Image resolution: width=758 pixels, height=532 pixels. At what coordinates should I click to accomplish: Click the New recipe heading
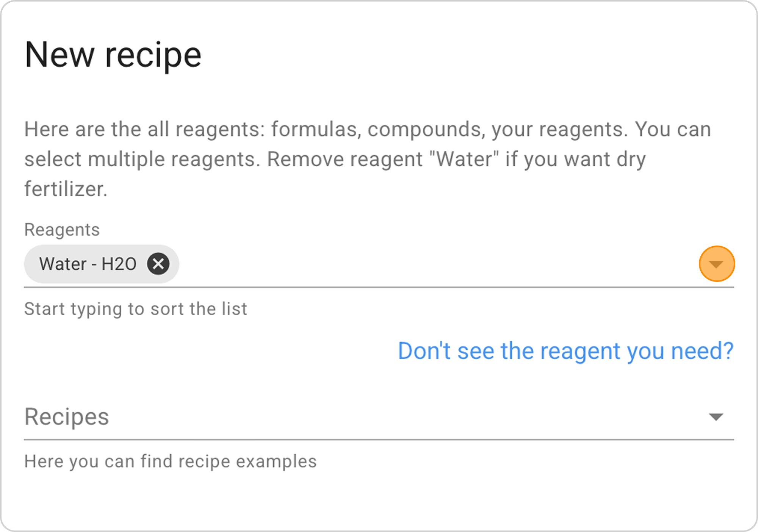[x=113, y=55]
